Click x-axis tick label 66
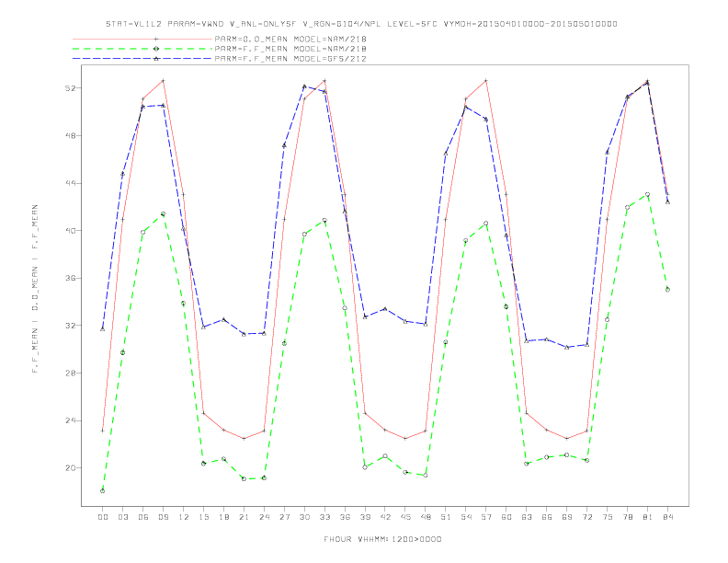728x563 pixels. click(x=547, y=517)
